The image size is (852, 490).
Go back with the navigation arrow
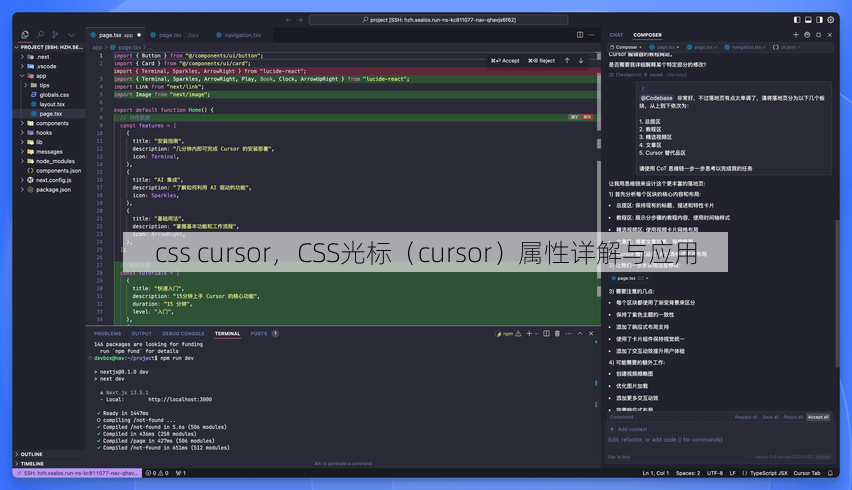pyautogui.click(x=289, y=20)
